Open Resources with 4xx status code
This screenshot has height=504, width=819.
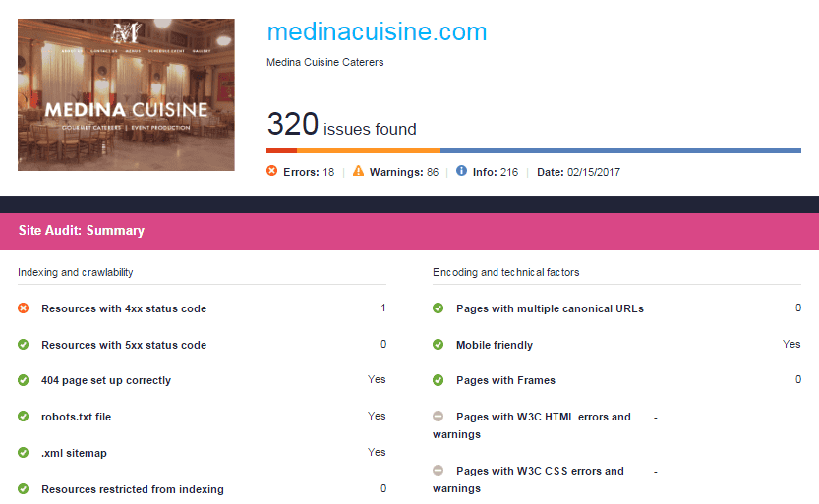point(124,308)
